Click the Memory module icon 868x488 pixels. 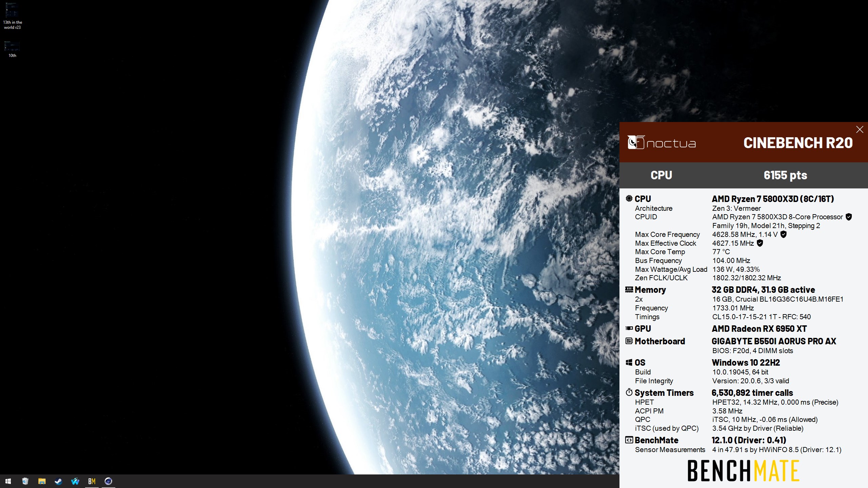click(629, 289)
